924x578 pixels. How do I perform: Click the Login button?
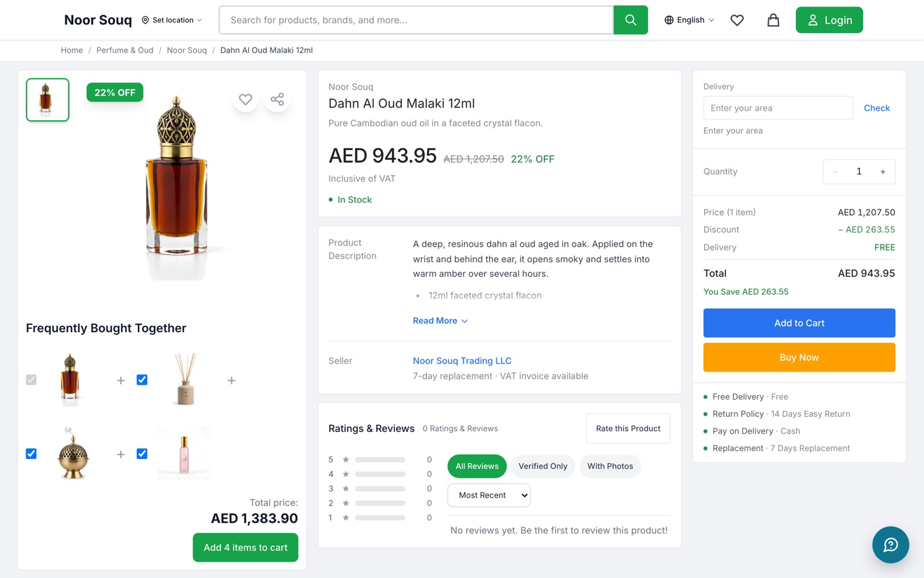coord(829,20)
